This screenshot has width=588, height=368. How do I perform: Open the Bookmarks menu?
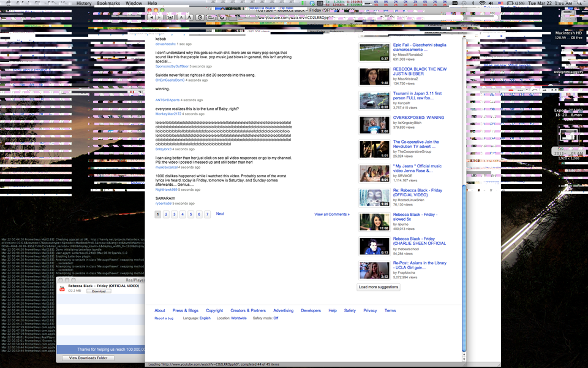click(x=108, y=3)
